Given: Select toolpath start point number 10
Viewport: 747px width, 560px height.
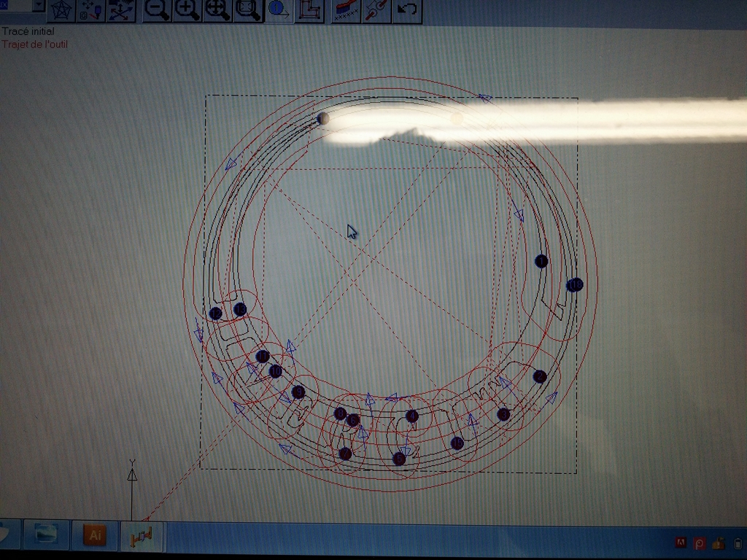Looking at the screenshot, I should (275, 371).
